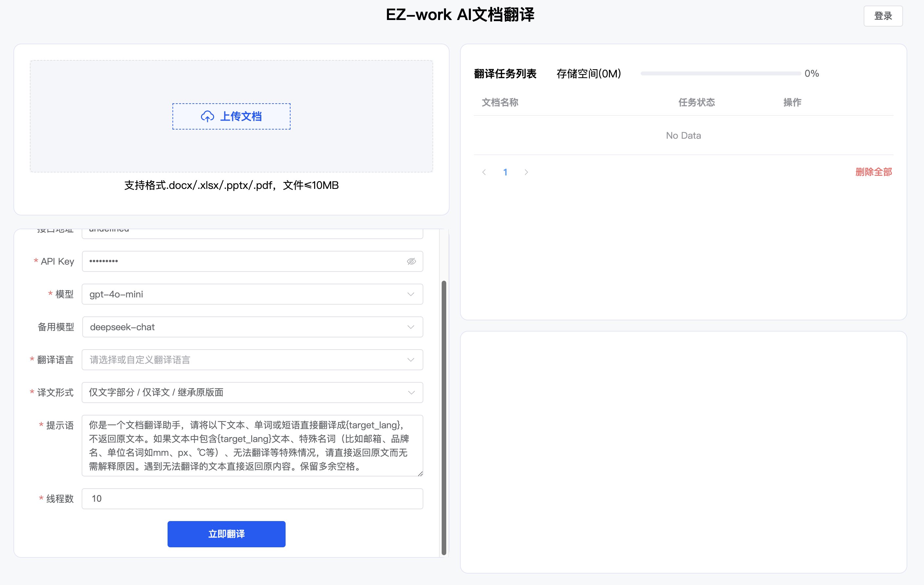Click the 上传文档 upload area
This screenshot has height=585, width=924.
pyautogui.click(x=231, y=116)
